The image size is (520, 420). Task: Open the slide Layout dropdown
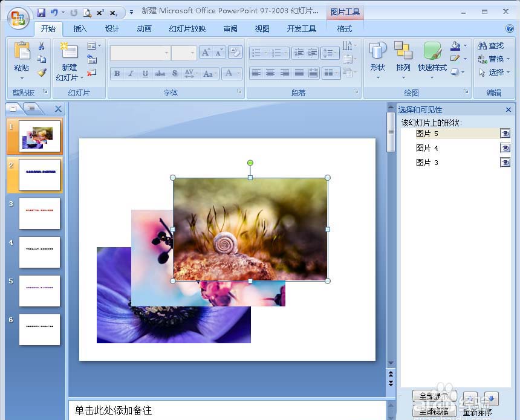pyautogui.click(x=94, y=46)
